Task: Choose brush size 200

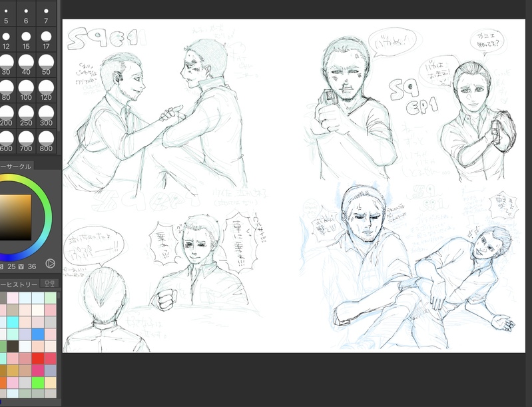Action: click(x=7, y=116)
